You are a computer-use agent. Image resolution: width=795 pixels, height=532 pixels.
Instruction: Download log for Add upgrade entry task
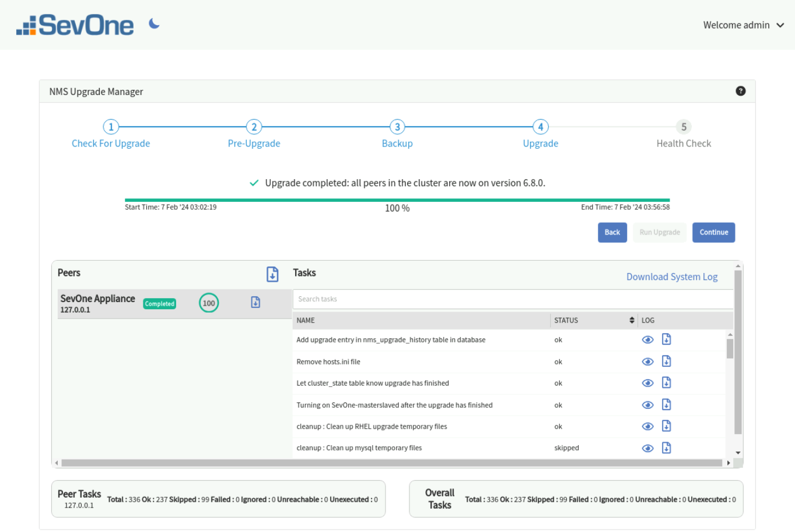(667, 339)
